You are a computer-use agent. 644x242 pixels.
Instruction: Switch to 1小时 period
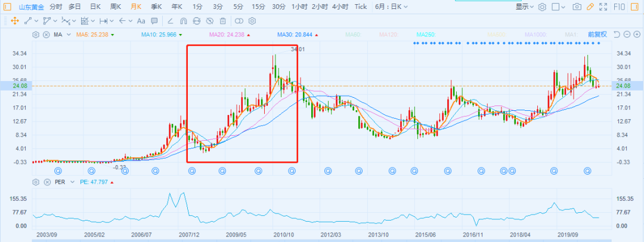tap(299, 7)
